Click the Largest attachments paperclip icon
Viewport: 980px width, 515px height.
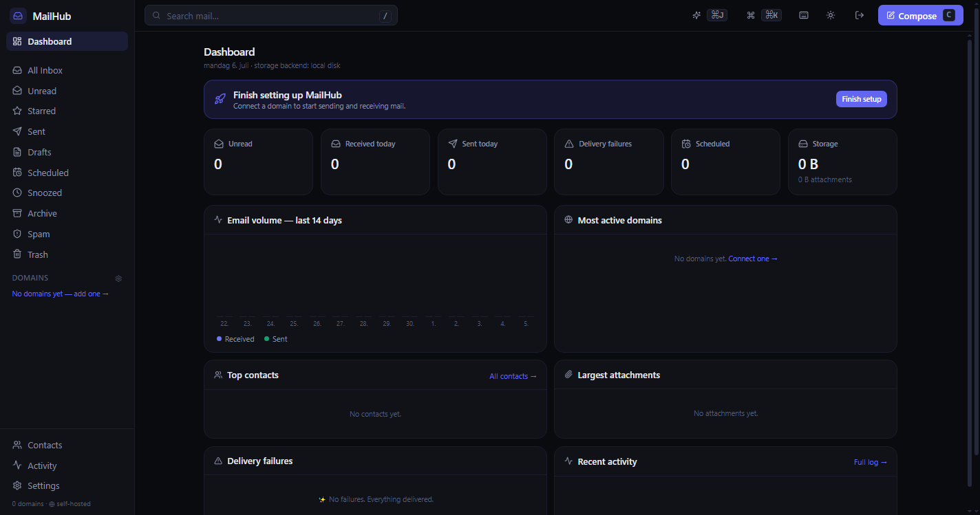pyautogui.click(x=568, y=375)
